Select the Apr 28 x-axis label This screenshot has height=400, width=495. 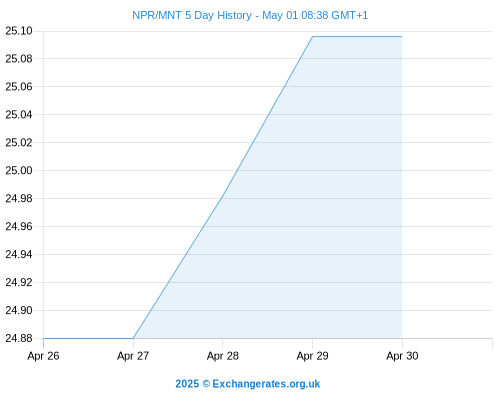tap(223, 356)
